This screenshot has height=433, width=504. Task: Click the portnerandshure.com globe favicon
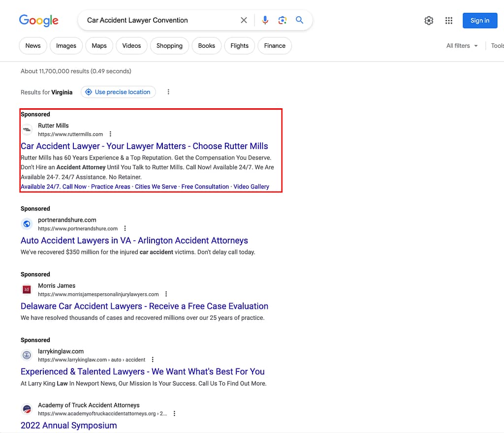coord(27,224)
